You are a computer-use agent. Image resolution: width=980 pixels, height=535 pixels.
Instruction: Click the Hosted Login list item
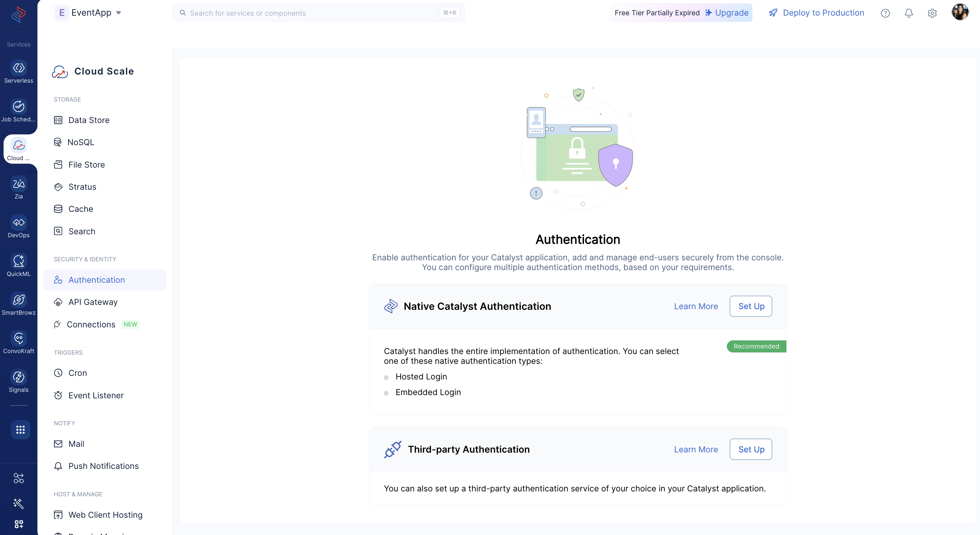click(x=421, y=376)
